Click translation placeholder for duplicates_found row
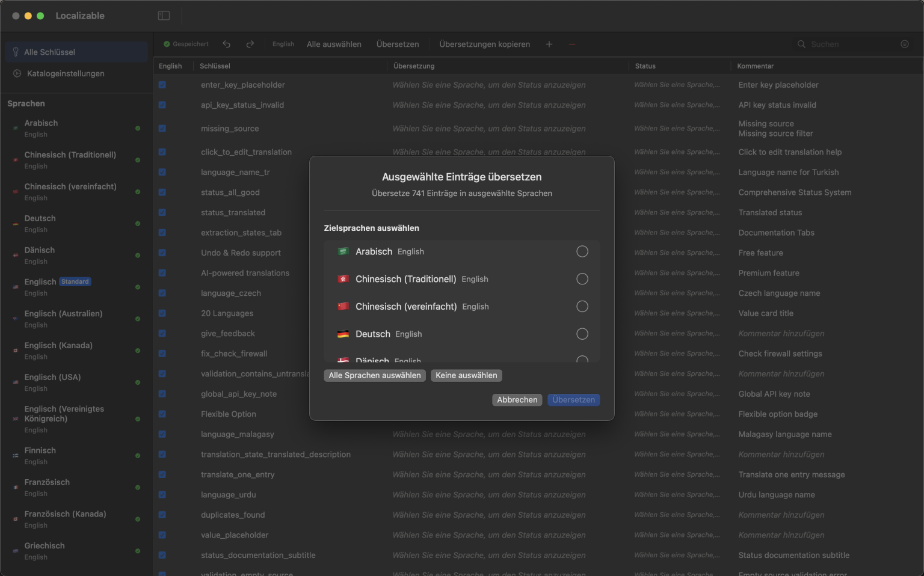 click(489, 515)
